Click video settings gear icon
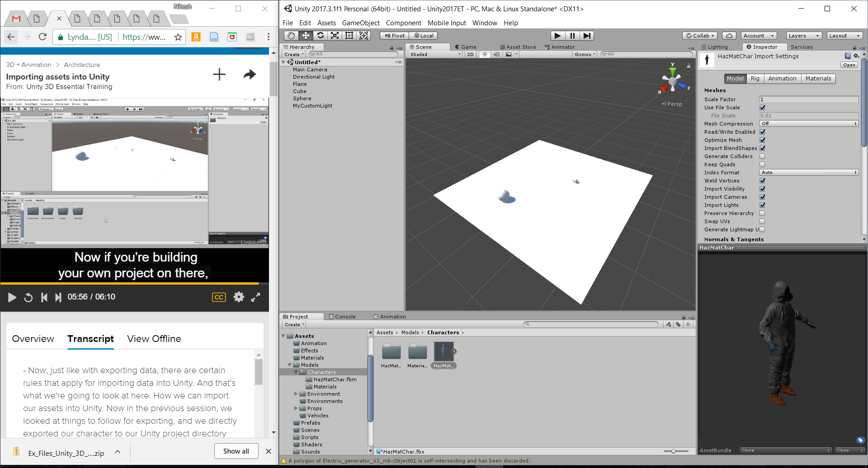The width and height of the screenshot is (868, 468). click(x=239, y=297)
